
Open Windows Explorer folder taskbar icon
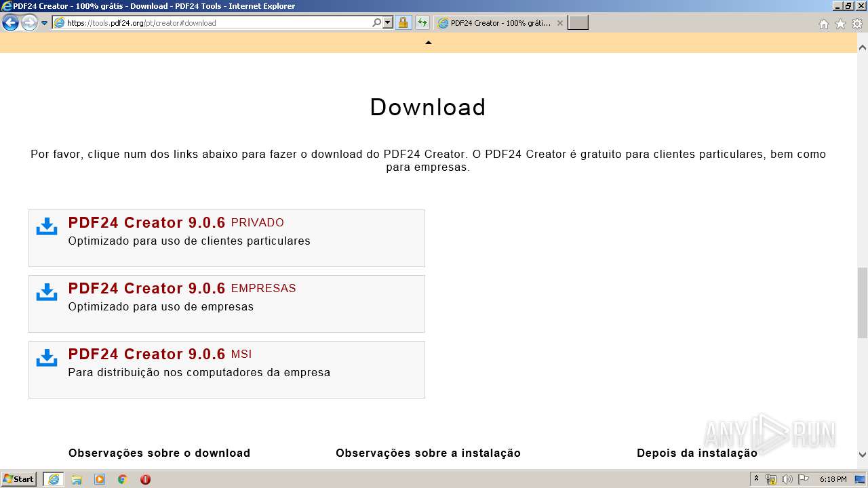pos(77,479)
